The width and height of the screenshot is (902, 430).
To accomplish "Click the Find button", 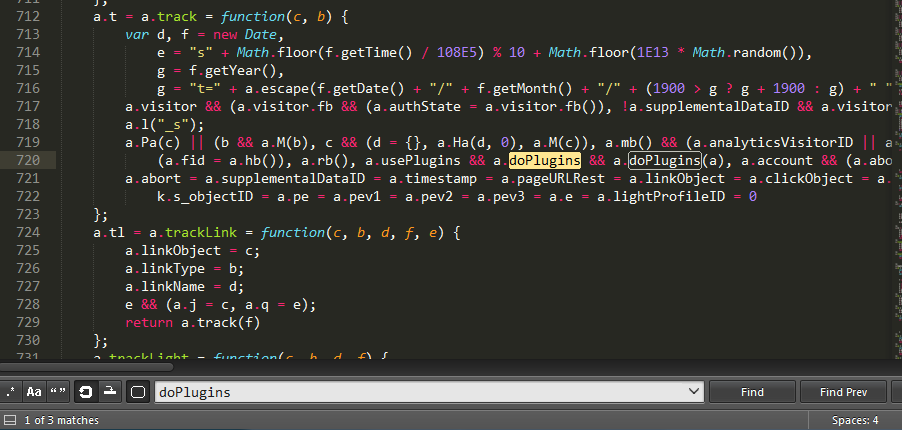I will point(752,392).
